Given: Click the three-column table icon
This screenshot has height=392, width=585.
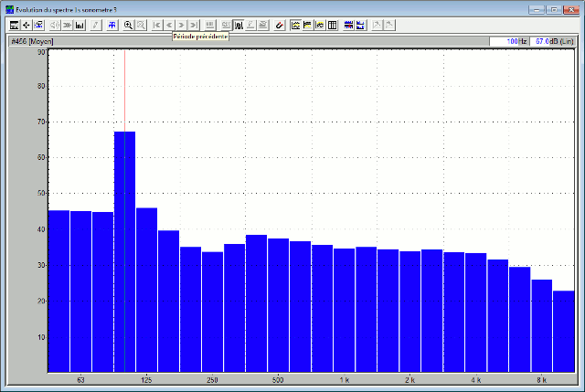Looking at the screenshot, I should [333, 25].
